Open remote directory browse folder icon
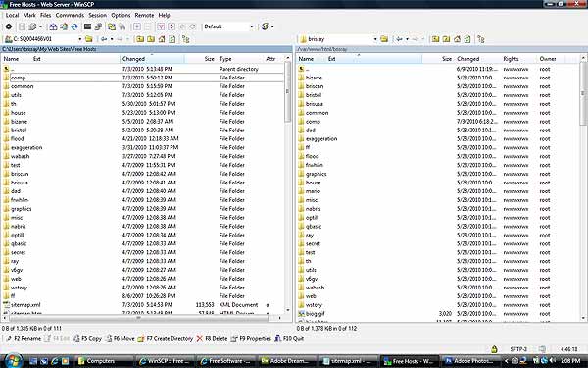Screen dimensions: 588x368 point(384,39)
